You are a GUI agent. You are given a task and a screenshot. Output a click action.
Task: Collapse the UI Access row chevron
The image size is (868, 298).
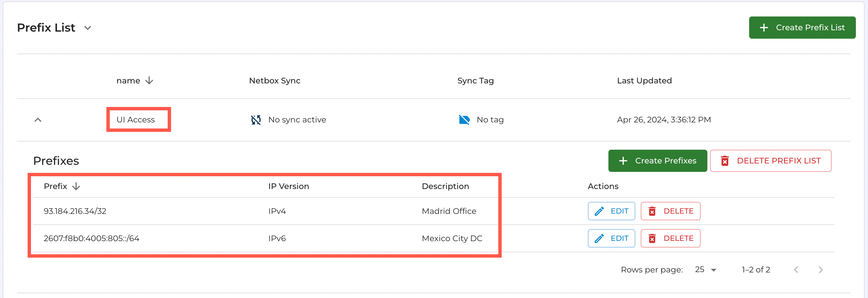click(38, 120)
